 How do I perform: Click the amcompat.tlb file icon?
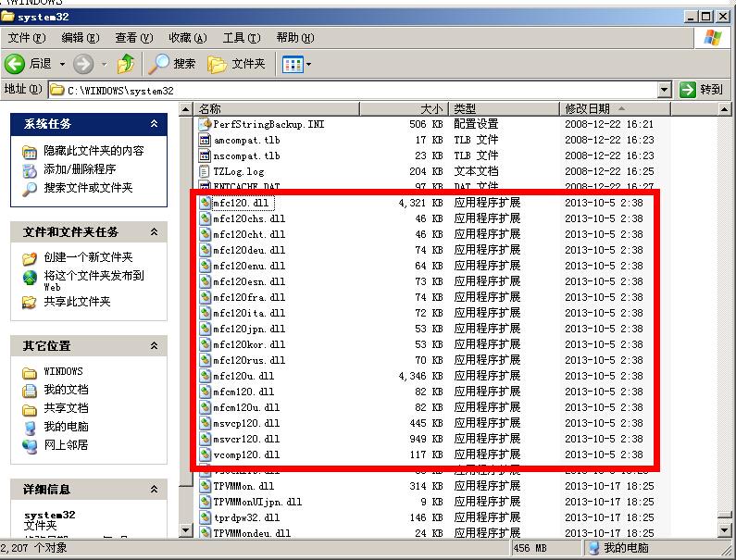click(x=205, y=140)
